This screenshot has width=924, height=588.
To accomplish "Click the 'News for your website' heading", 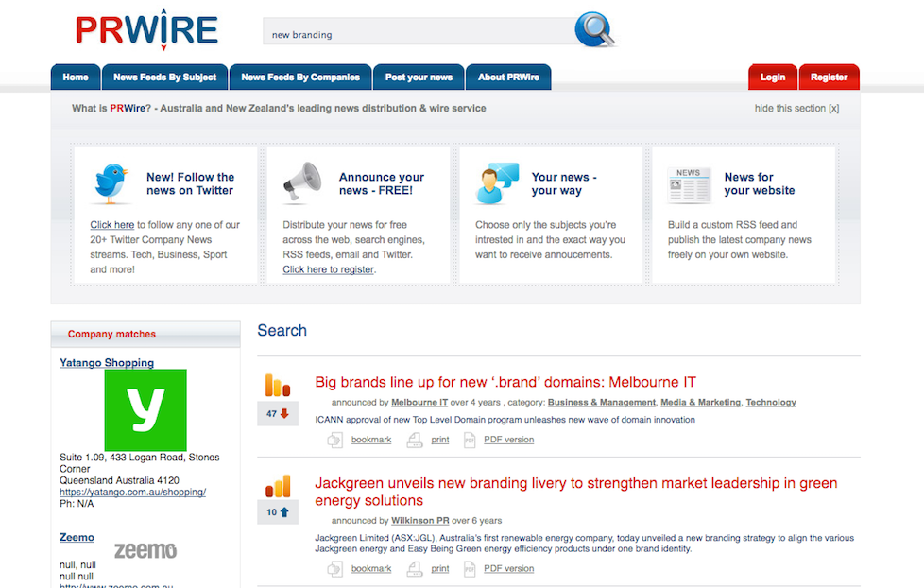I will pos(760,183).
